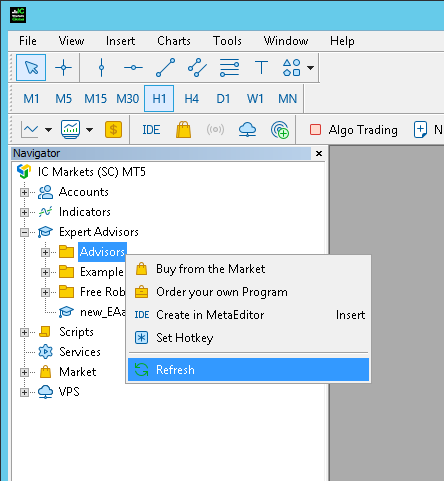Expand the VPS tree node

pyautogui.click(x=24, y=392)
